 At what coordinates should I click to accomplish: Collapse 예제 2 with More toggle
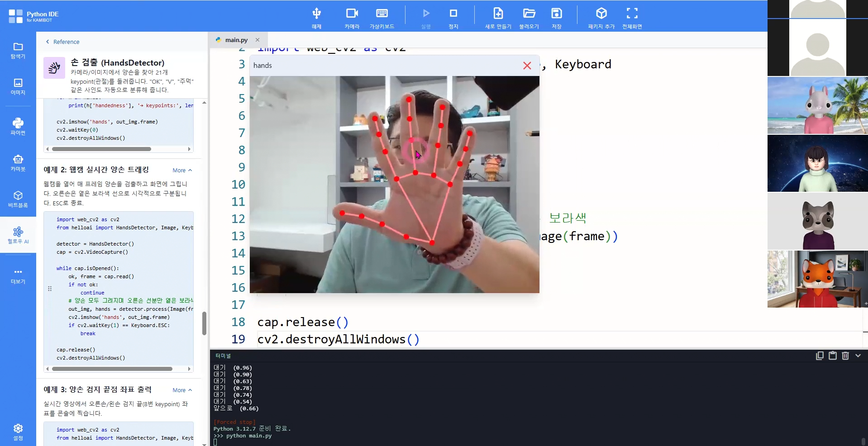pos(182,171)
